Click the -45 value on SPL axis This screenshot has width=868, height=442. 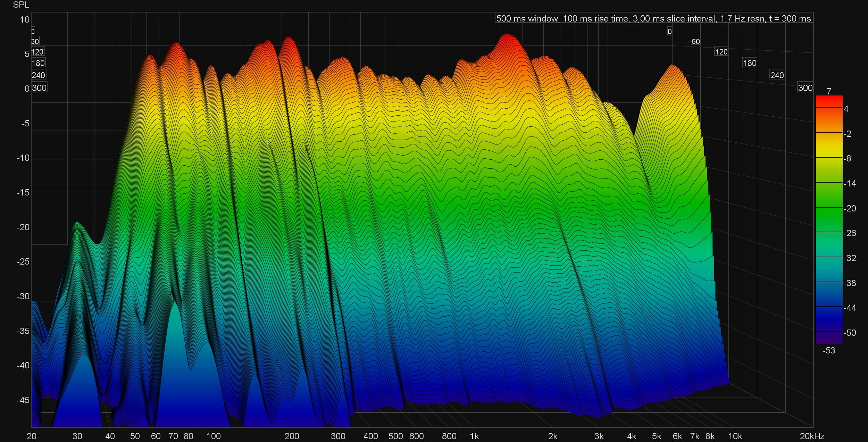pyautogui.click(x=23, y=400)
